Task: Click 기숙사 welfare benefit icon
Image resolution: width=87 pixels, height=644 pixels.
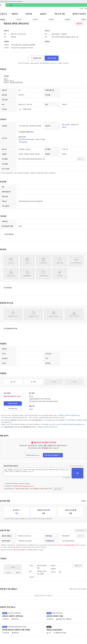Action: point(27,261)
